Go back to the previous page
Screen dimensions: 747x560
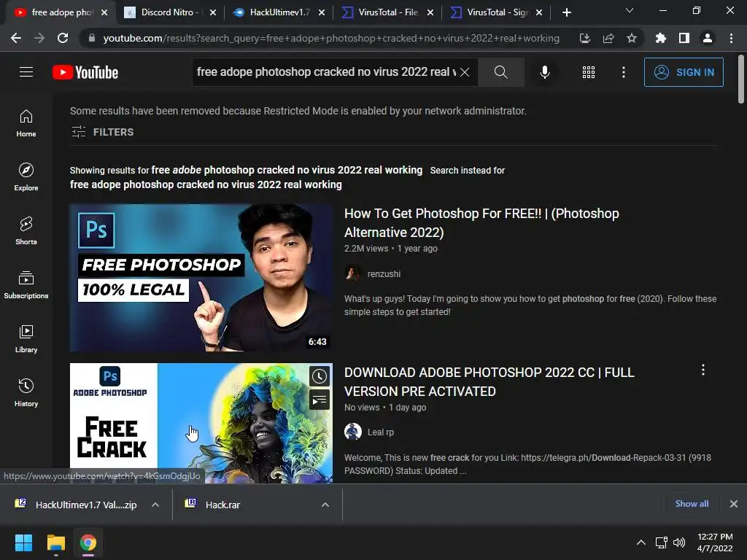16,38
